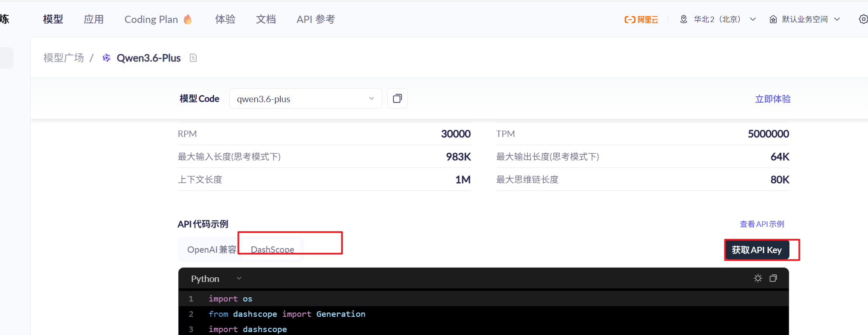Copy the model code qwen3.6-plus
Image resolution: width=868 pixels, height=335 pixels.
pyautogui.click(x=397, y=99)
